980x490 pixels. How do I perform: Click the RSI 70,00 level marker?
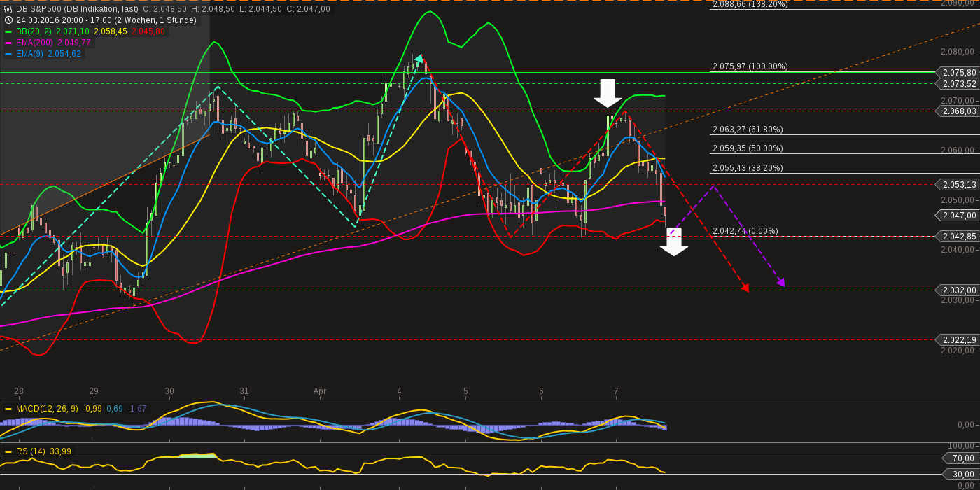pyautogui.click(x=961, y=458)
